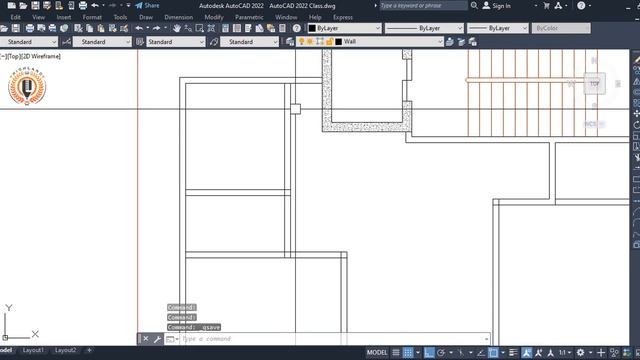640x360 pixels.
Task: Open the Edit menu
Action: tap(16, 17)
